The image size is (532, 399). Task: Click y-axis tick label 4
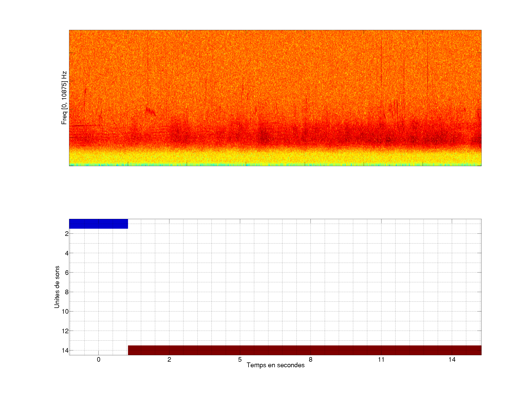coord(67,253)
